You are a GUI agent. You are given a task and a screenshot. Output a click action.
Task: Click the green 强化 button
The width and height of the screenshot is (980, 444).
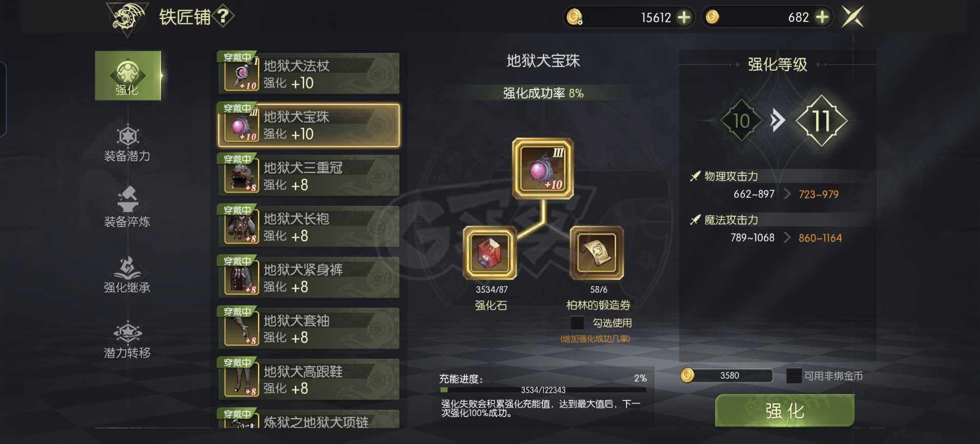pyautogui.click(x=785, y=411)
